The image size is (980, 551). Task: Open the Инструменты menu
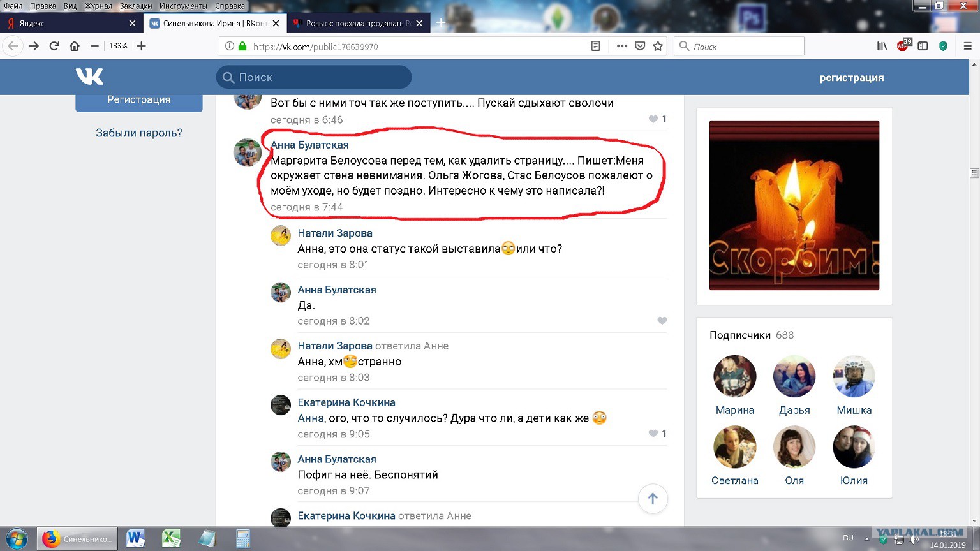[x=183, y=6]
